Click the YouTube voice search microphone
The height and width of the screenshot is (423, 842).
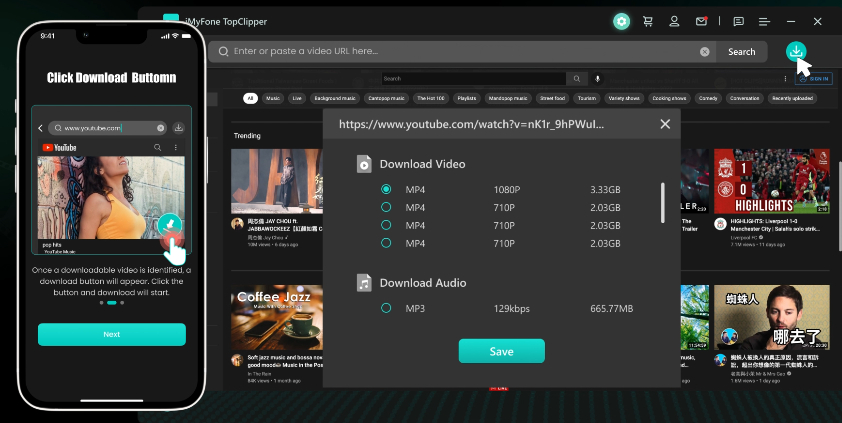597,79
